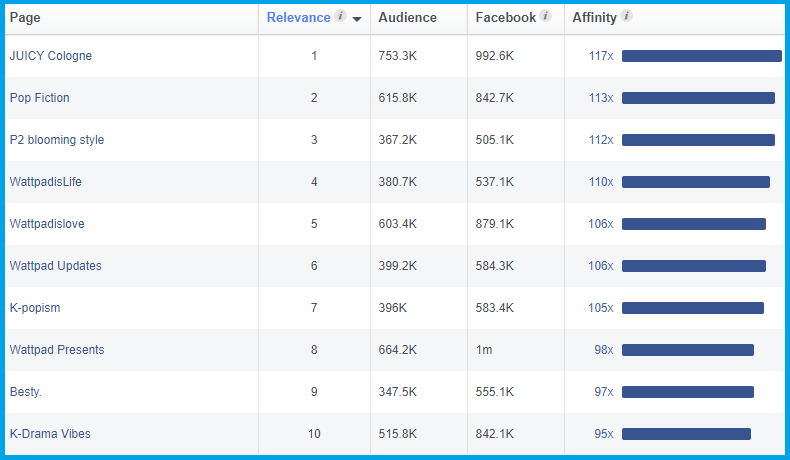Click the 117x affinity bar for JUICY Cologne
The image size is (790, 460).
coord(701,56)
